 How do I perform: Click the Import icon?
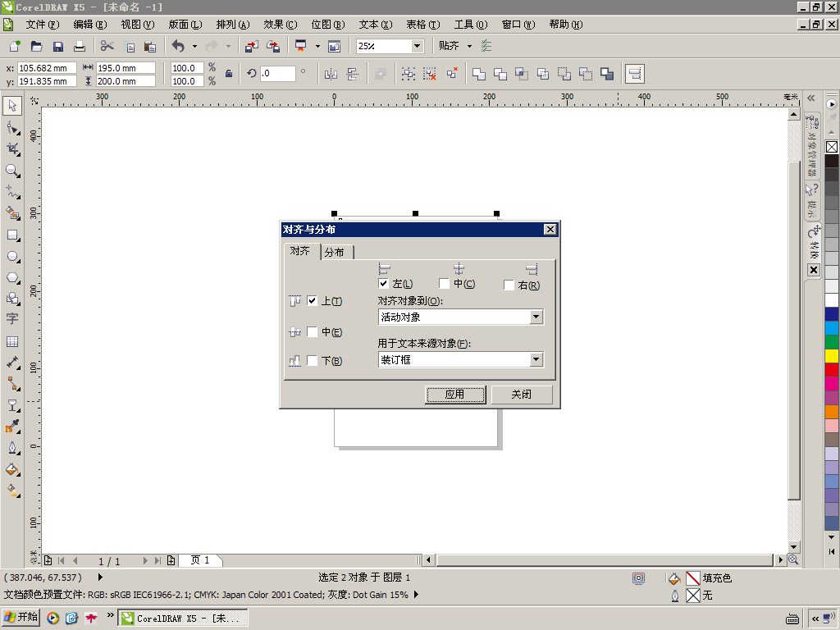tap(251, 46)
